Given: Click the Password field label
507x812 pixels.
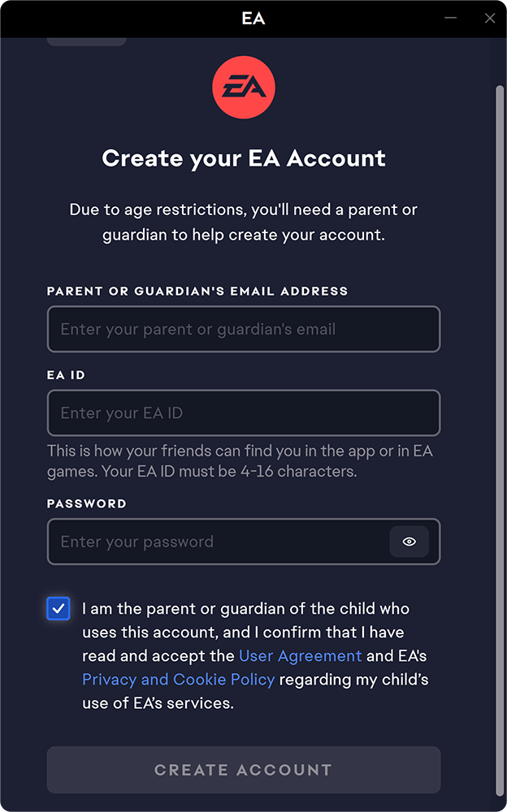Looking at the screenshot, I should pyautogui.click(x=87, y=503).
